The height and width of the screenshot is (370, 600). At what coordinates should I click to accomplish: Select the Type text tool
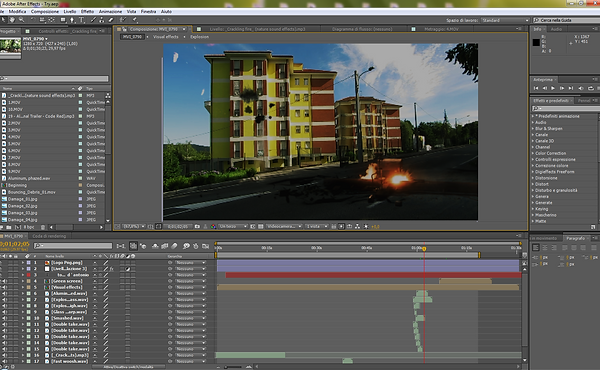tap(82, 20)
